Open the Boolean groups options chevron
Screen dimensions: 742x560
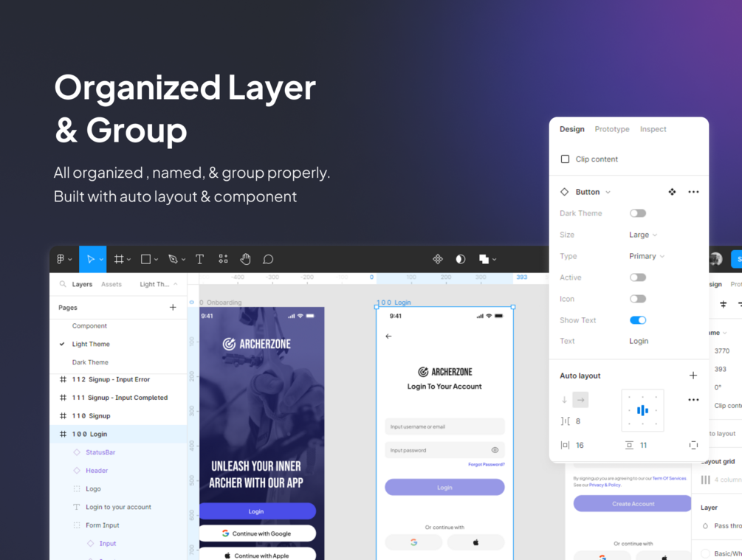494,260
